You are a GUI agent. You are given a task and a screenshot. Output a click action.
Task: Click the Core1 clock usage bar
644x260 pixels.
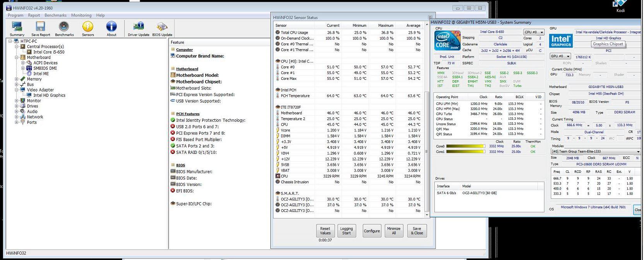click(x=466, y=152)
